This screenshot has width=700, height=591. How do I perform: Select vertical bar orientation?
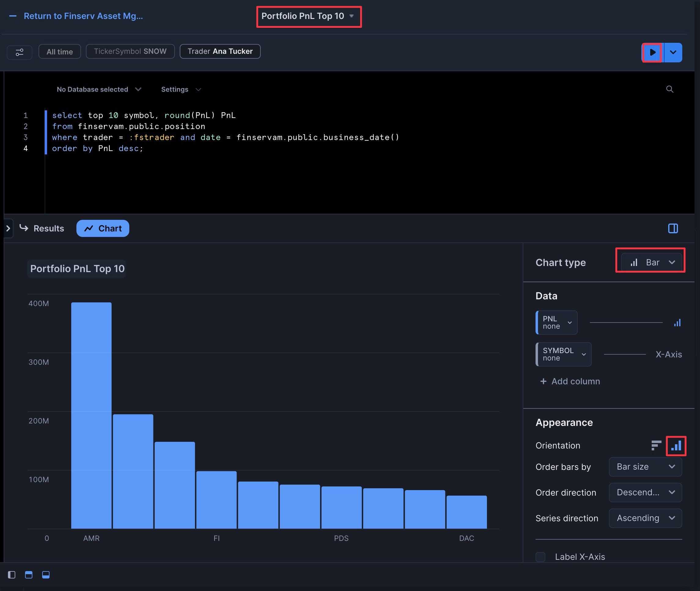tap(676, 445)
